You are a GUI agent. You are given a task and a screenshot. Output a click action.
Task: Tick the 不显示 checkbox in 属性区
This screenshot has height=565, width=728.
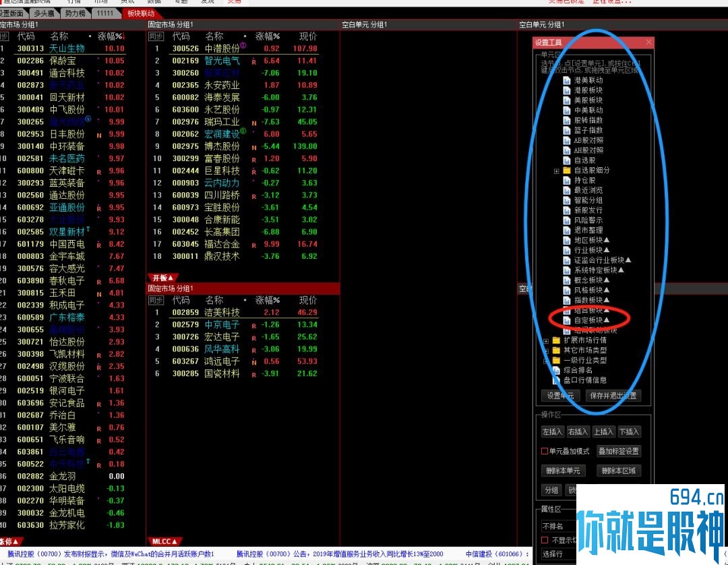point(545,540)
